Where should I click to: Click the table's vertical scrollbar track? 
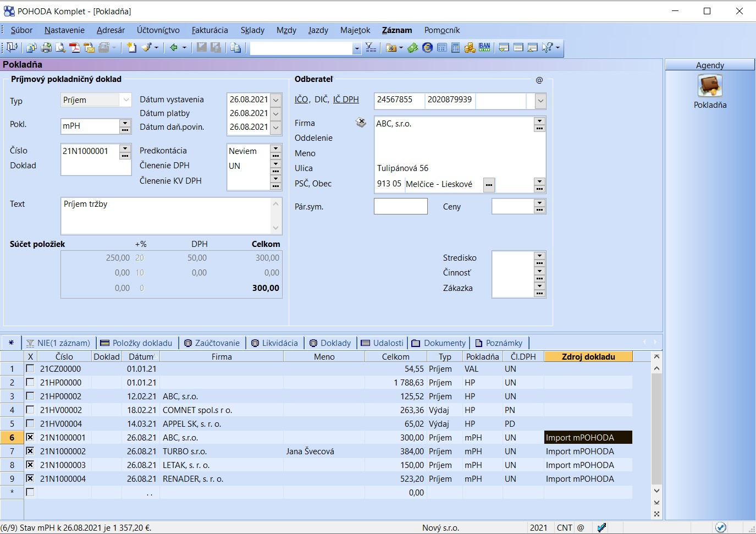coord(656,429)
